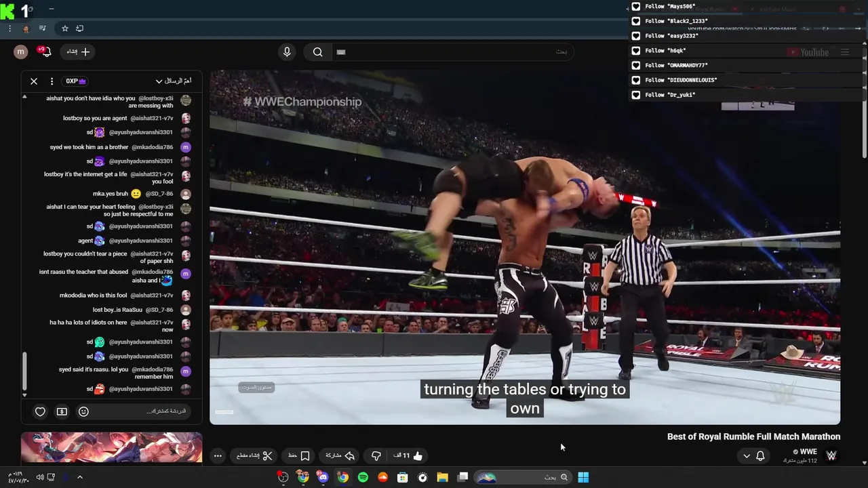868x488 pixels.
Task: Open more actions (three dots) under video
Action: (218, 456)
